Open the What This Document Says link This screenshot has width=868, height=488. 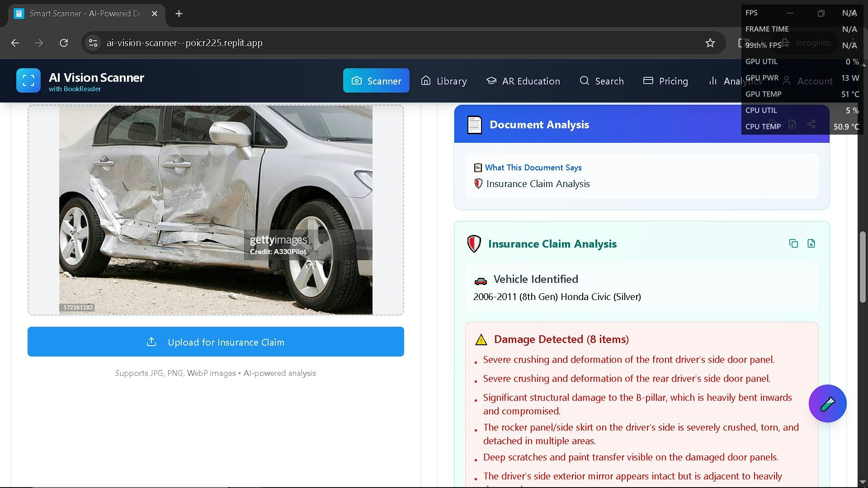point(533,168)
